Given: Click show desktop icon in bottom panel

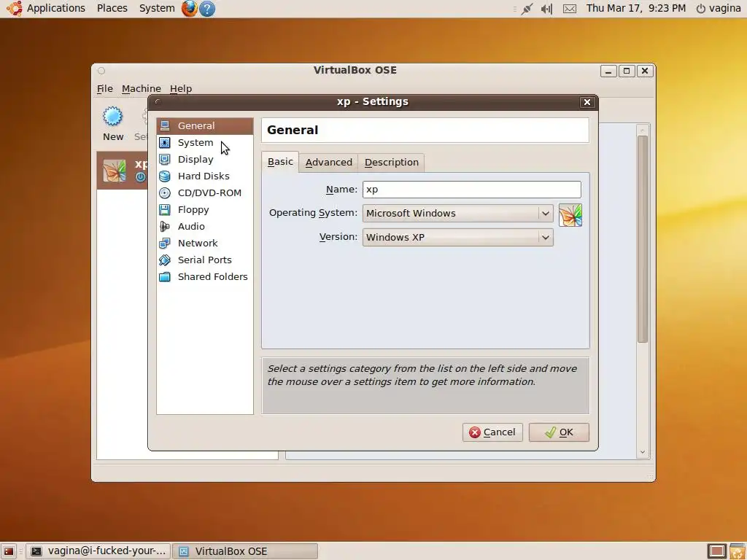Looking at the screenshot, I should coord(9,551).
